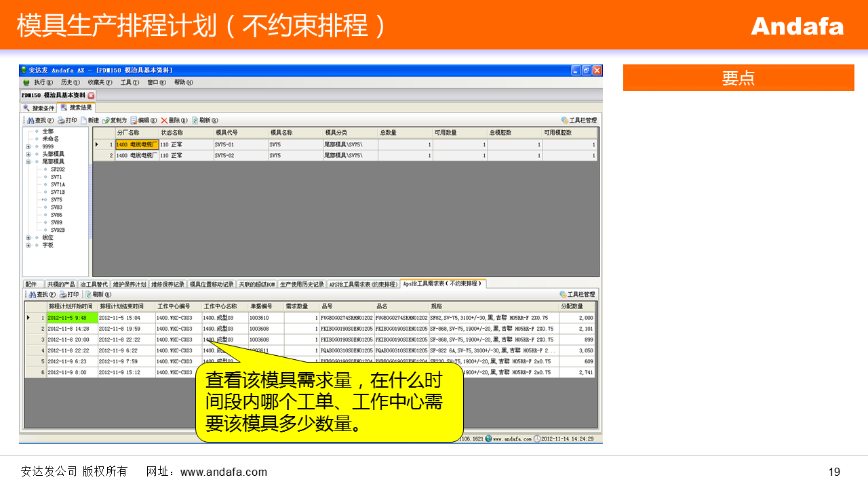This screenshot has width=868, height=488.
Task: Click the 模具代号 column header
Action: (226, 133)
